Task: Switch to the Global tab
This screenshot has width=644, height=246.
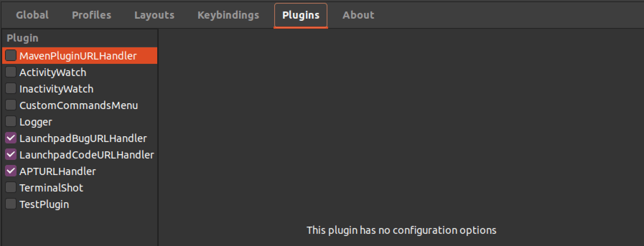Action: tap(32, 15)
